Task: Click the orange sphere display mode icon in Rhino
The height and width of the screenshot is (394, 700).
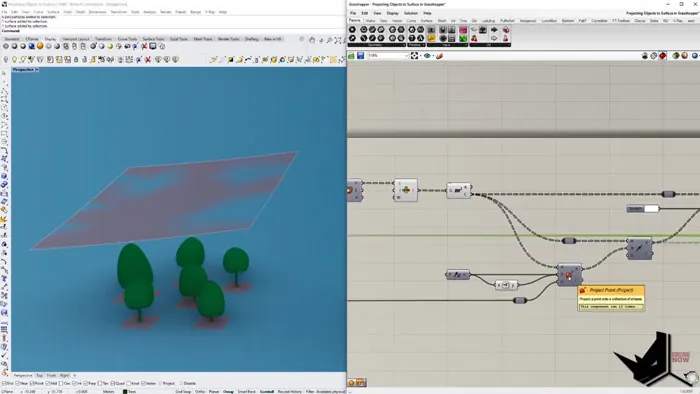Action: point(40,46)
